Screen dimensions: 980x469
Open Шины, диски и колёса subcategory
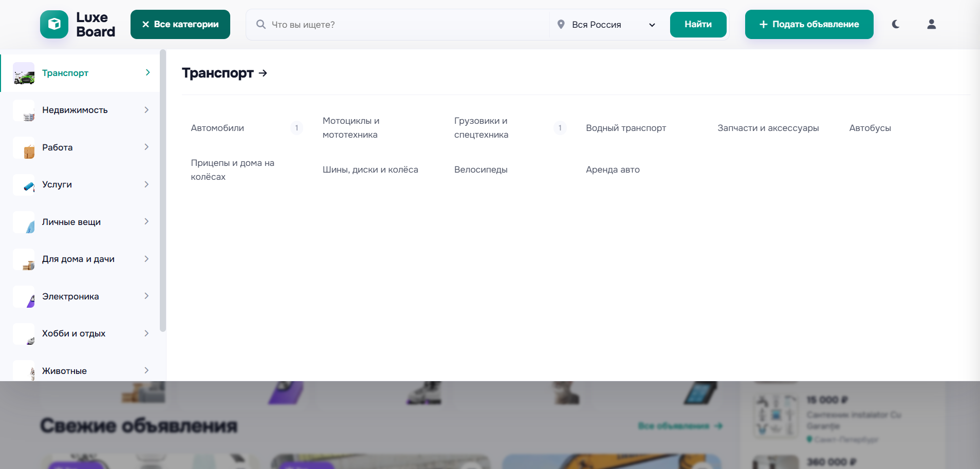[x=371, y=170]
